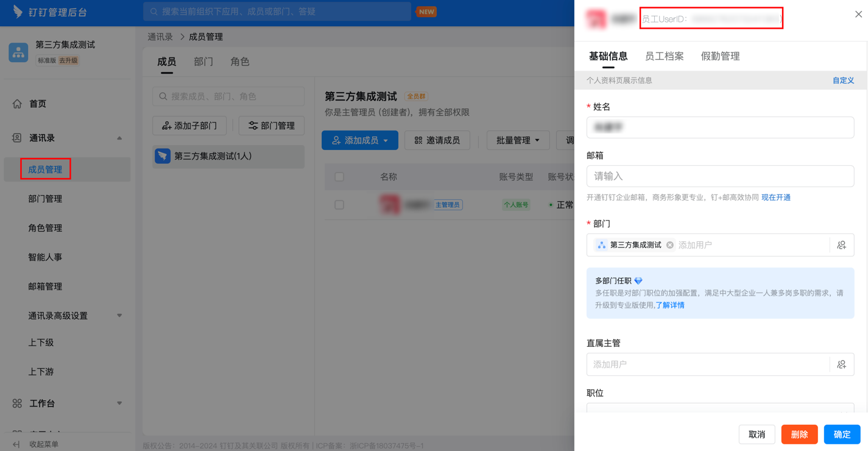Click the 确定 confirm button
This screenshot has height=451, width=868.
pos(842,434)
